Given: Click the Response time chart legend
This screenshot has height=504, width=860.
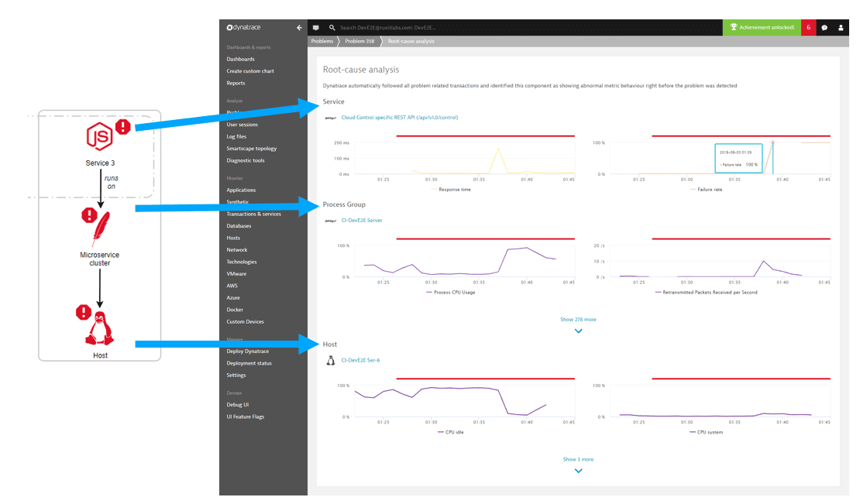Looking at the screenshot, I should [451, 190].
